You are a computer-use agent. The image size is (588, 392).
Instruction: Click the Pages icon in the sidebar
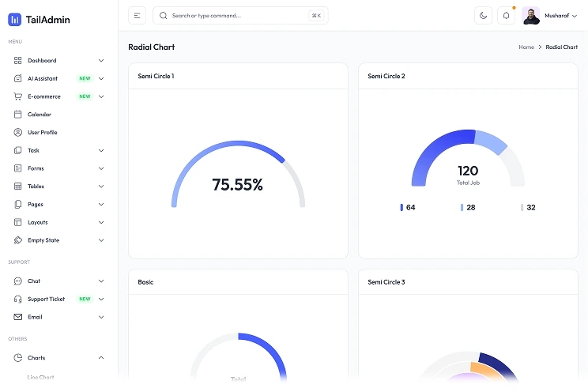pyautogui.click(x=17, y=204)
